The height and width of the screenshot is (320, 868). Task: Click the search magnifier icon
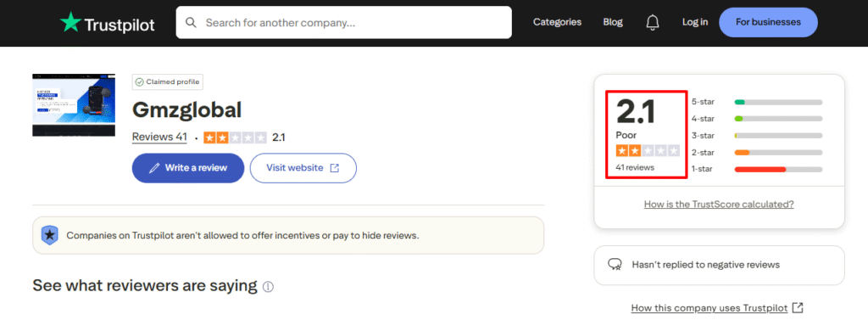(x=191, y=23)
